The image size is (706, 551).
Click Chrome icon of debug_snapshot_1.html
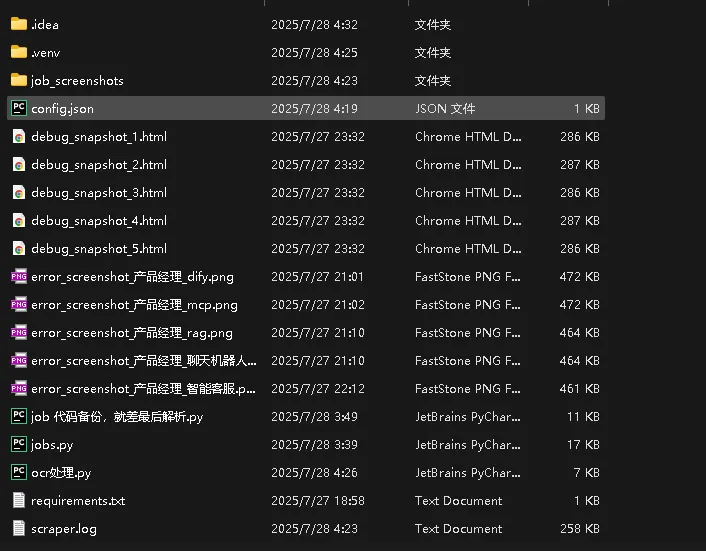click(x=19, y=136)
